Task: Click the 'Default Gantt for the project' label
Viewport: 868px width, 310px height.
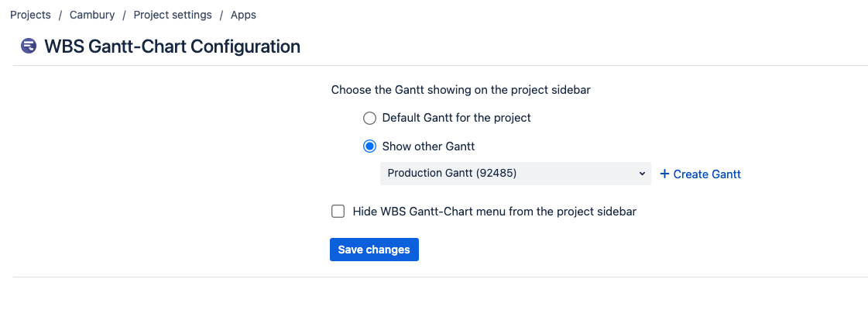Action: [x=456, y=118]
